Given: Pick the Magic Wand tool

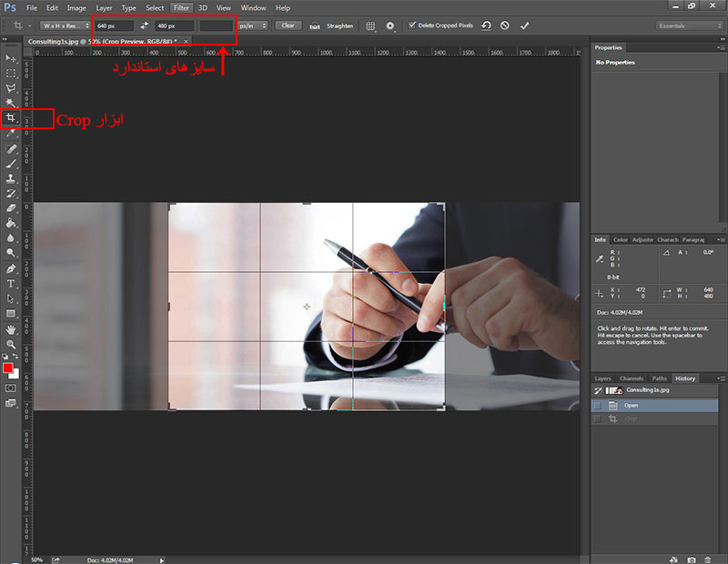Looking at the screenshot, I should (10, 103).
